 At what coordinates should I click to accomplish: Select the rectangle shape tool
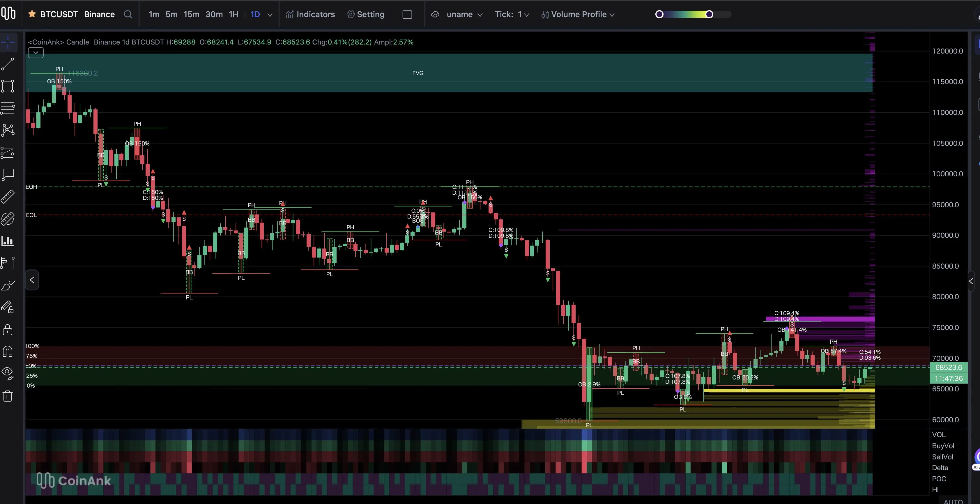point(8,86)
